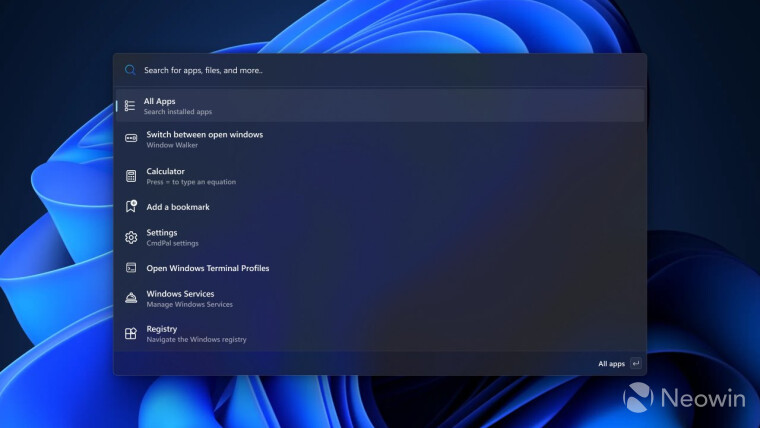Open the Registry command entry

click(x=380, y=333)
